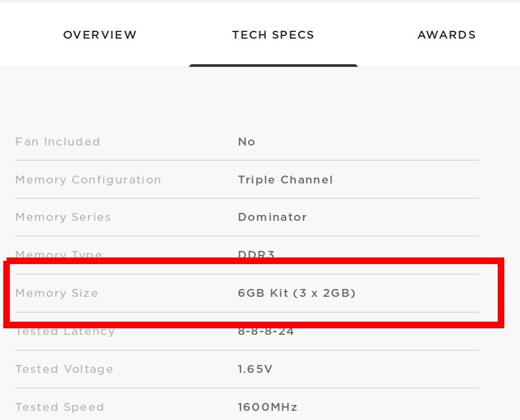Click the Memory Series label

click(63, 218)
